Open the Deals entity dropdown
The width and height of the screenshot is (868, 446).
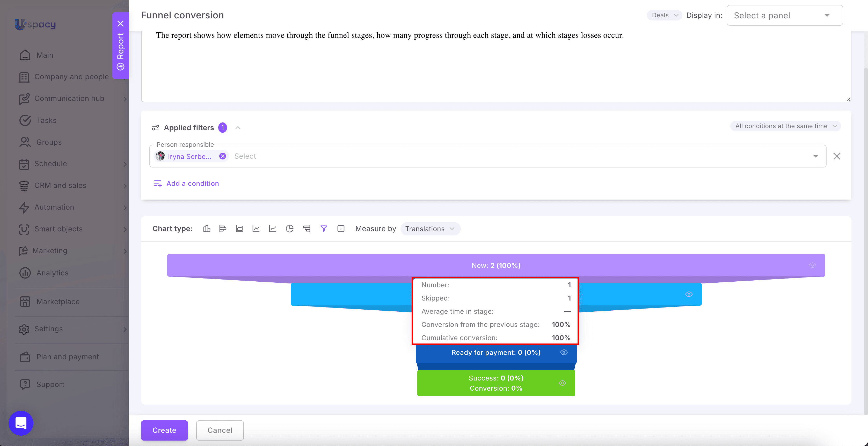pyautogui.click(x=665, y=15)
